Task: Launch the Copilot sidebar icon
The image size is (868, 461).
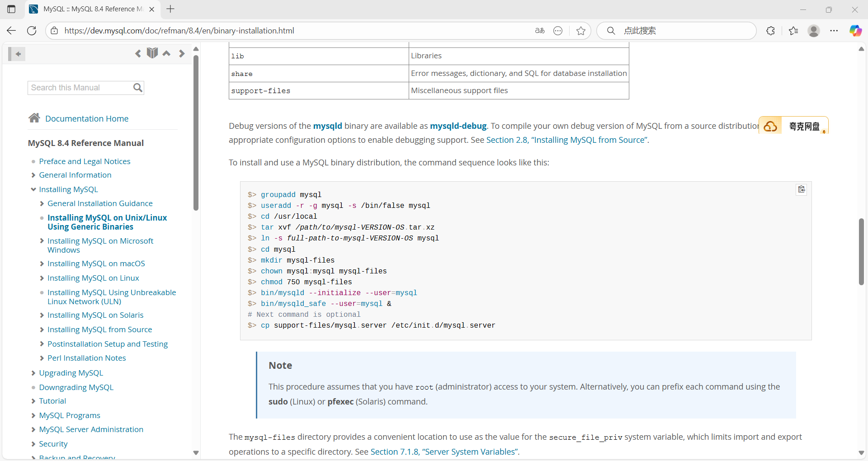Action: point(855,31)
